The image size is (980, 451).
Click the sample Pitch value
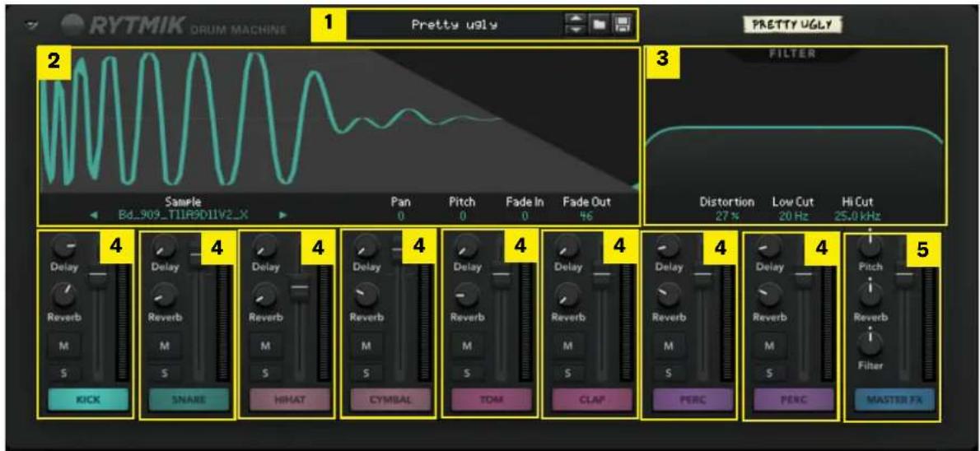[463, 216]
